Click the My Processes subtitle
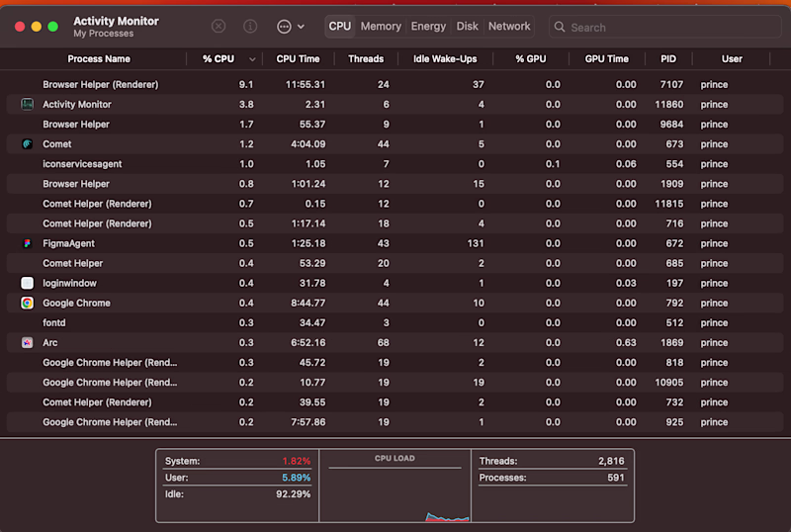 point(104,34)
